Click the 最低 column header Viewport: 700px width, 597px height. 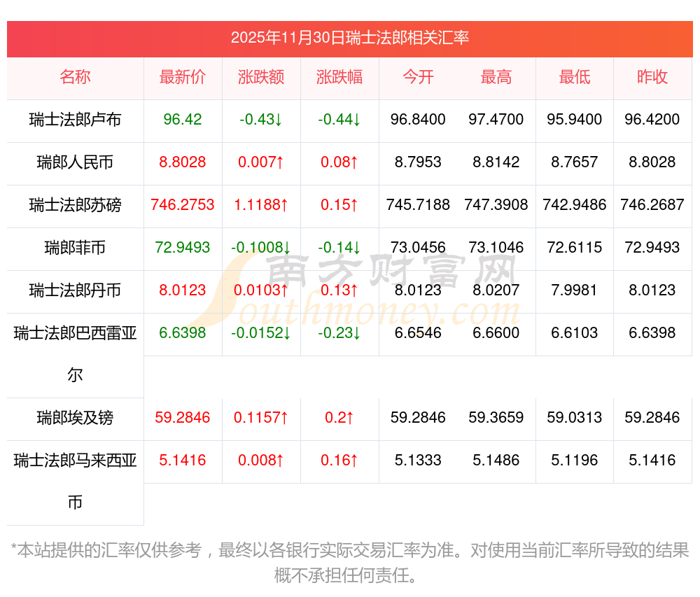click(575, 77)
